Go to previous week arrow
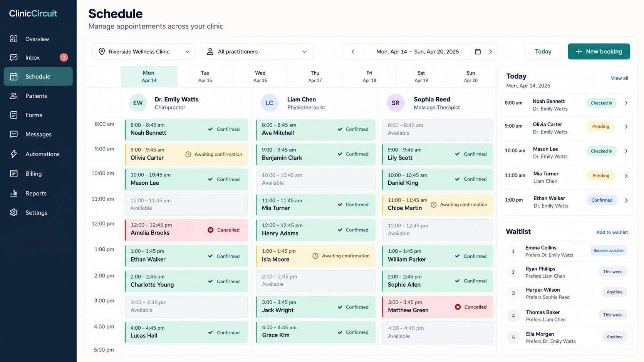The width and height of the screenshot is (644, 362). pos(353,52)
